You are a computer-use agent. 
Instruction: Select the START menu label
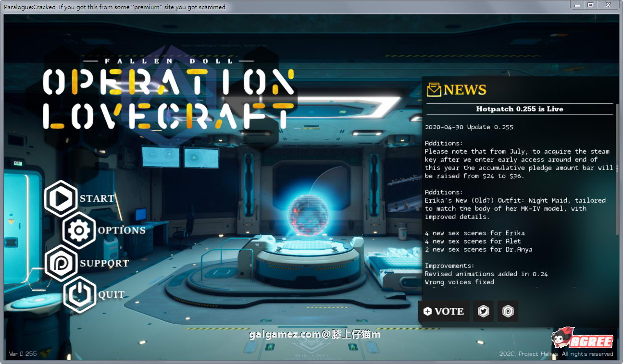(x=97, y=199)
